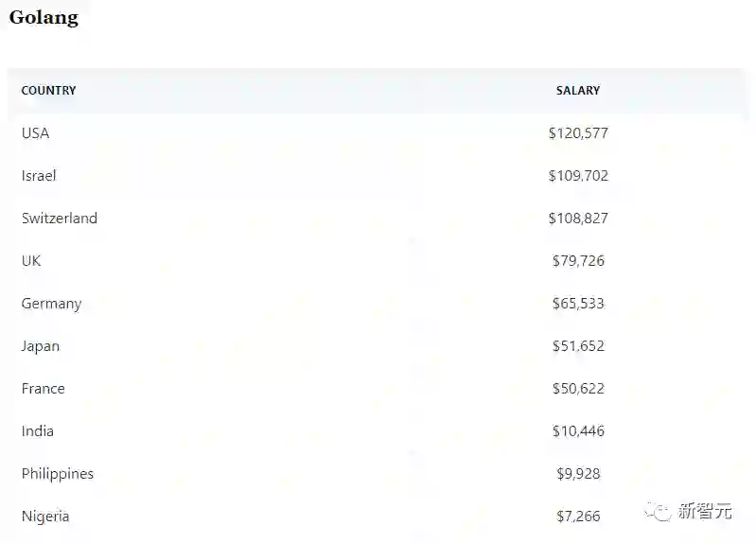Select the Germany table cell
Image resolution: width=756 pixels, height=543 pixels.
51,304
